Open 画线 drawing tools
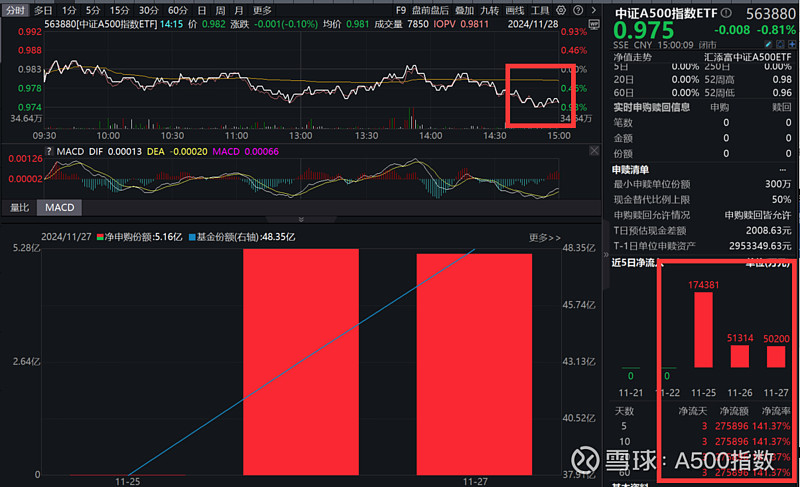 [515, 10]
